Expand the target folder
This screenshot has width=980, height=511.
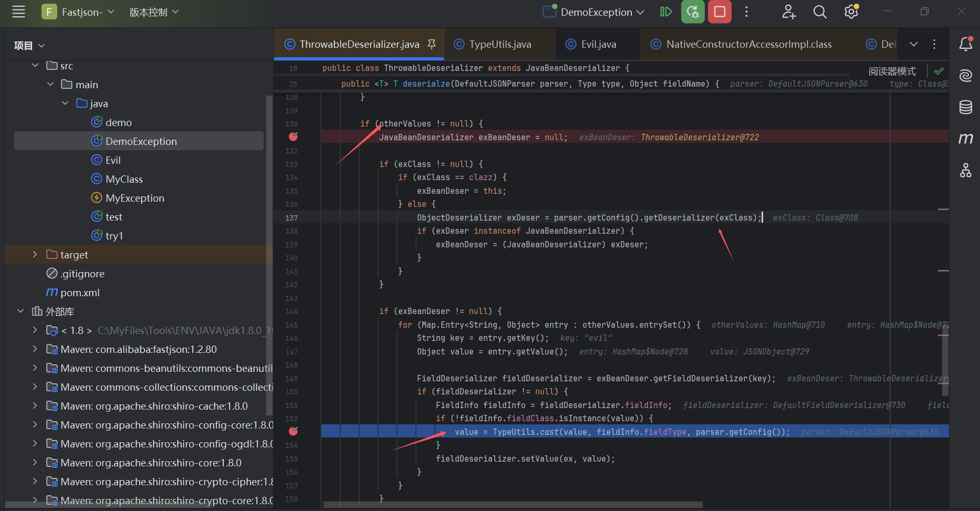35,254
